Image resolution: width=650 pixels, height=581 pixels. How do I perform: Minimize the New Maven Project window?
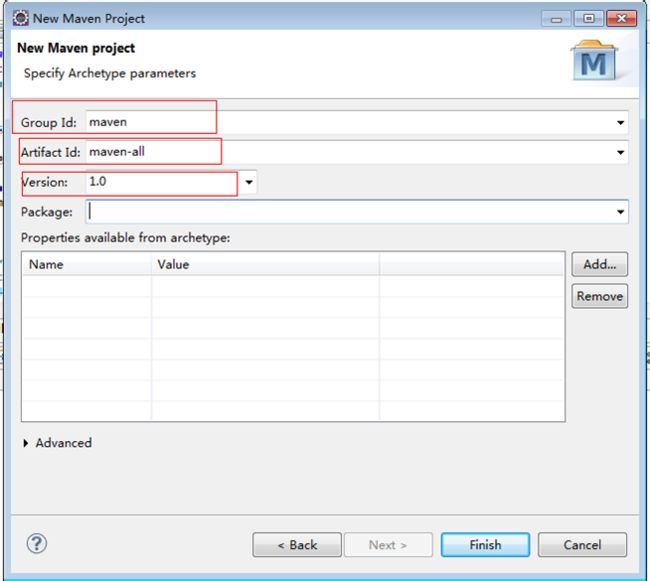click(556, 19)
